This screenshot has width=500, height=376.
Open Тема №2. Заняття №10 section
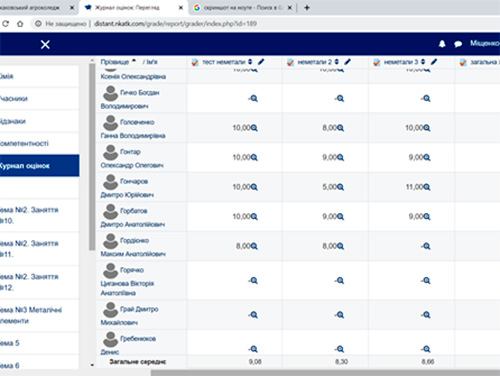point(39,215)
